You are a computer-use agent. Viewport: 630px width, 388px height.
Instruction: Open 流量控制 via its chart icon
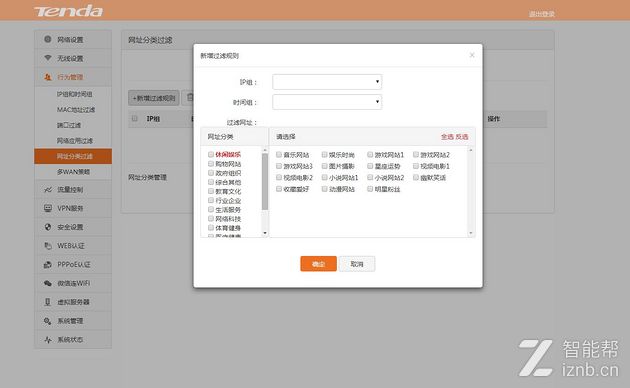tap(48, 190)
